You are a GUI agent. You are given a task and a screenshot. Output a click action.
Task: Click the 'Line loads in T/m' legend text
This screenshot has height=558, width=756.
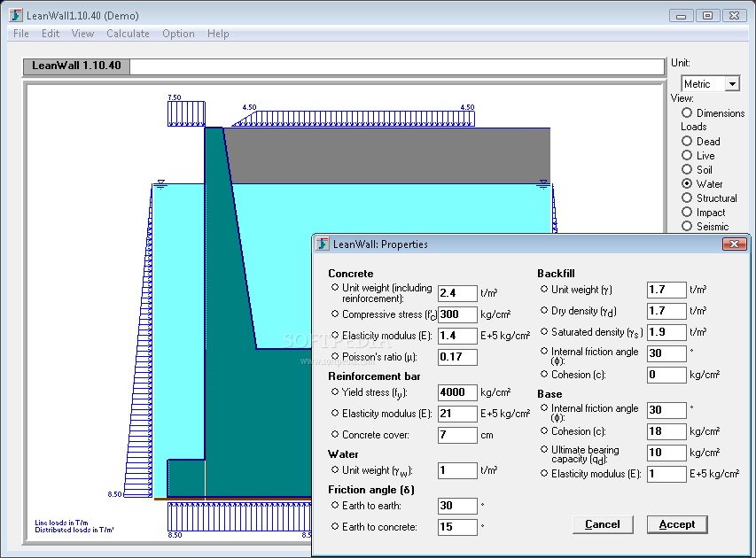(x=62, y=523)
